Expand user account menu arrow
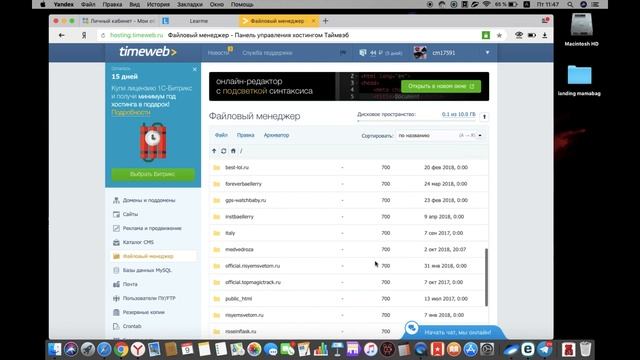 click(487, 53)
